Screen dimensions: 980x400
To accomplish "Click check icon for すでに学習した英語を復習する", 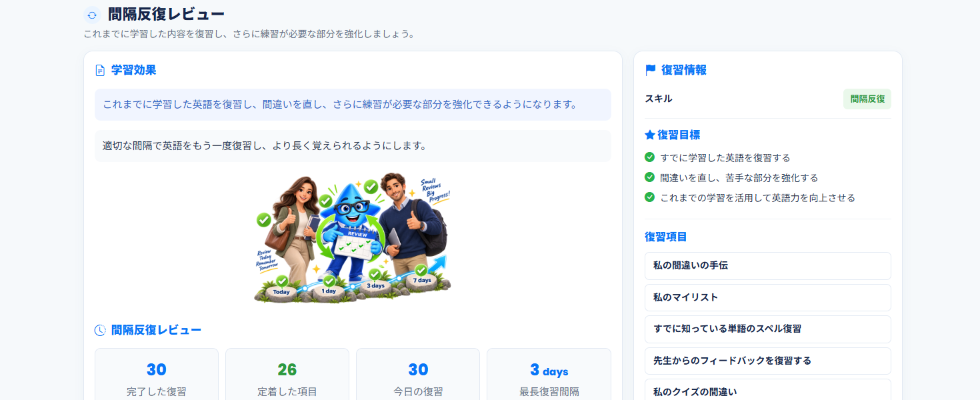I will [x=649, y=157].
